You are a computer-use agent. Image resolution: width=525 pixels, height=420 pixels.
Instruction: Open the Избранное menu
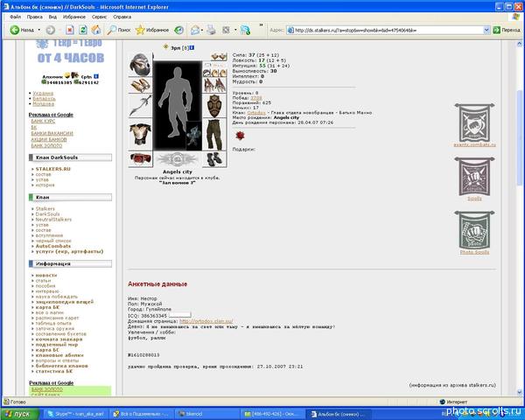(74, 17)
